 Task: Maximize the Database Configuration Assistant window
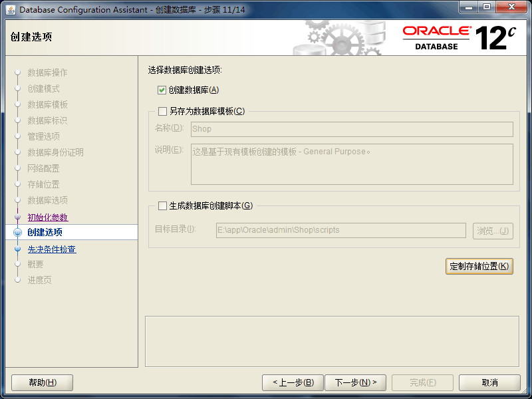point(486,9)
